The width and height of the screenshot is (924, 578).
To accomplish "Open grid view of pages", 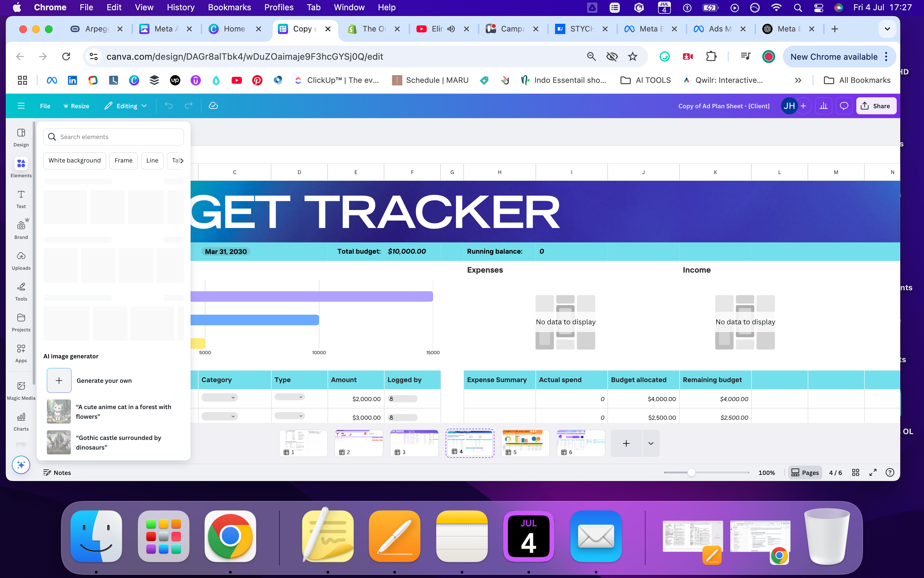I will coord(856,472).
